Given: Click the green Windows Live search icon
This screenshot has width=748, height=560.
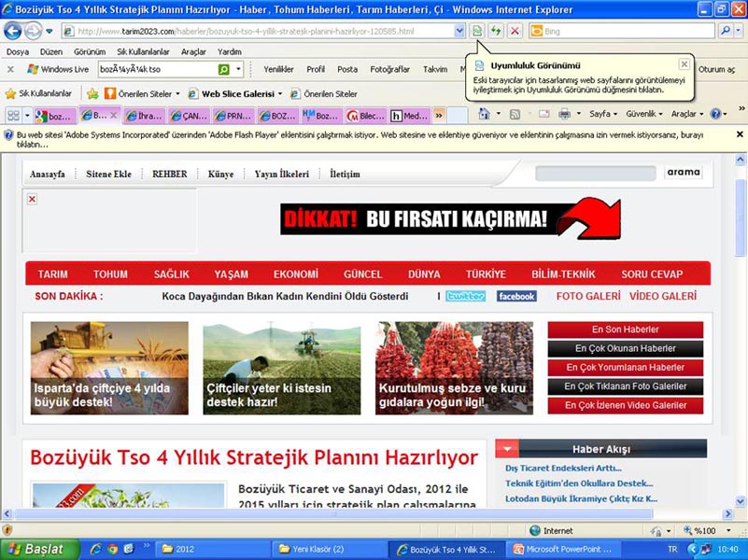Looking at the screenshot, I should click(x=223, y=70).
